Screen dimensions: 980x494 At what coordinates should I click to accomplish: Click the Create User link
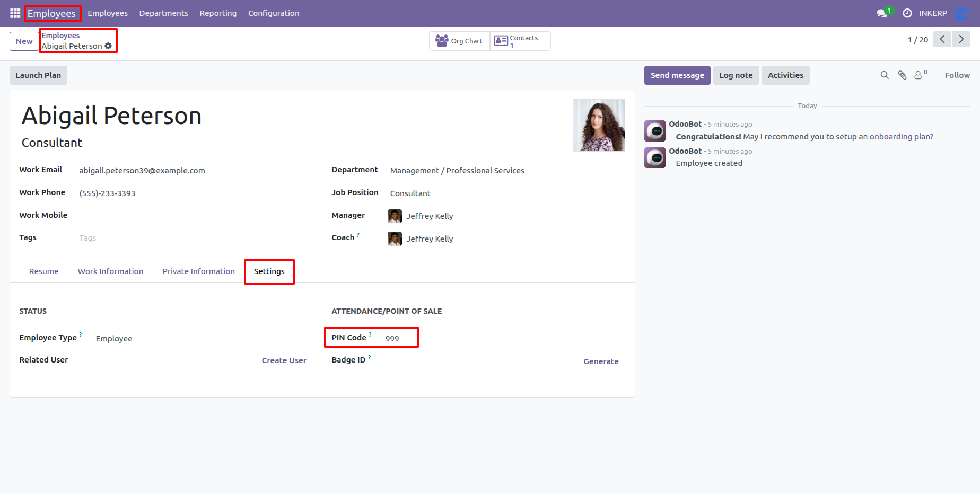click(x=284, y=360)
